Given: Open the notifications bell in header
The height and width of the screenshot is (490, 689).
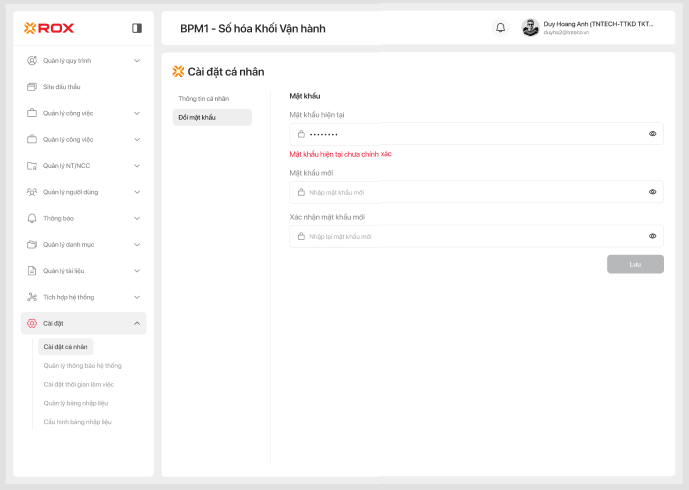Looking at the screenshot, I should [501, 28].
